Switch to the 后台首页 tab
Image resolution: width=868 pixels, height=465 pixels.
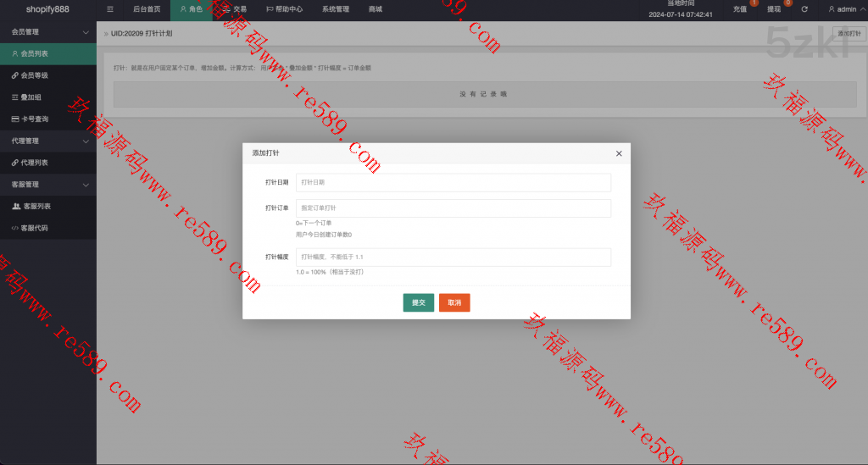(x=147, y=9)
